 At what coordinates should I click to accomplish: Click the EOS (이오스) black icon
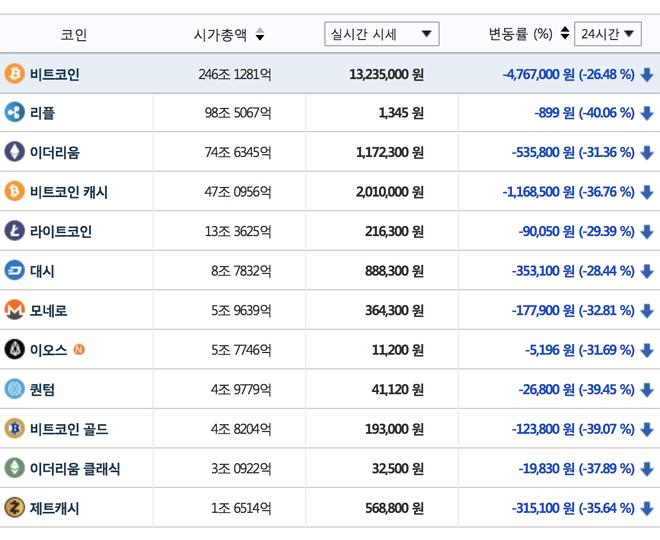click(14, 350)
